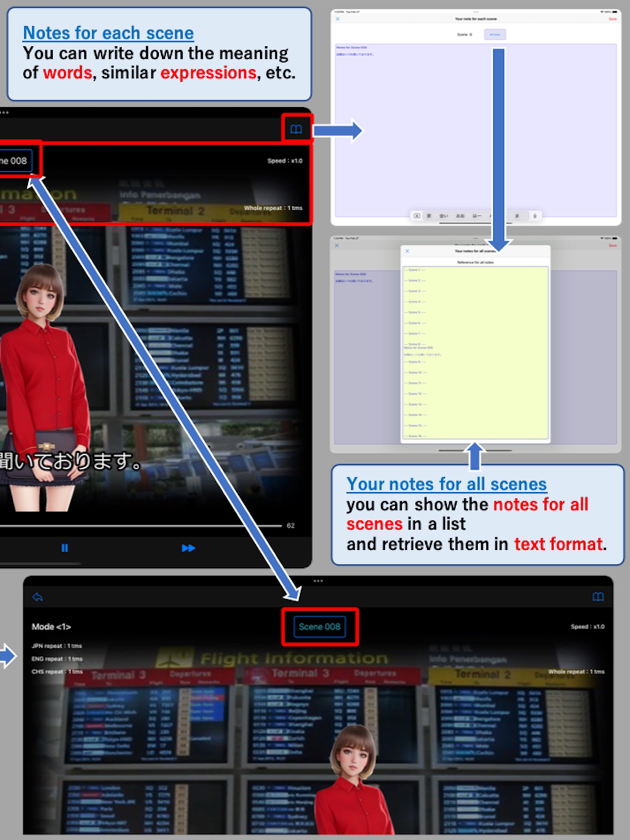Click JPN repeat : 1 tms setting

(x=57, y=646)
